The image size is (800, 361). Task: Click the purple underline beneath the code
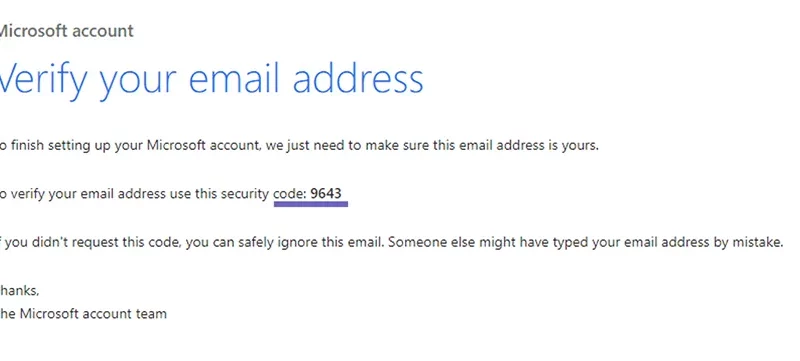pos(311,204)
